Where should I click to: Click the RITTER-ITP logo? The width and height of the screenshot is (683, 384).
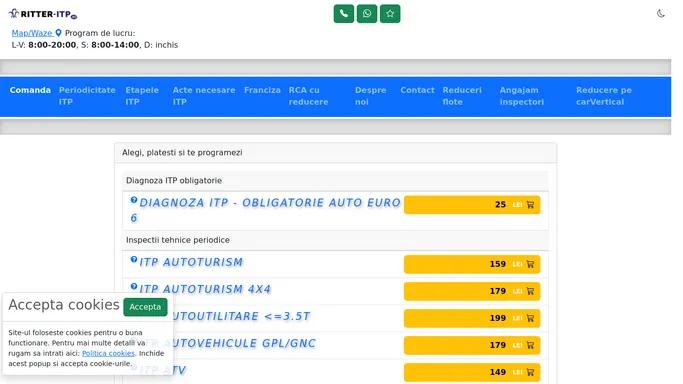[x=43, y=14]
